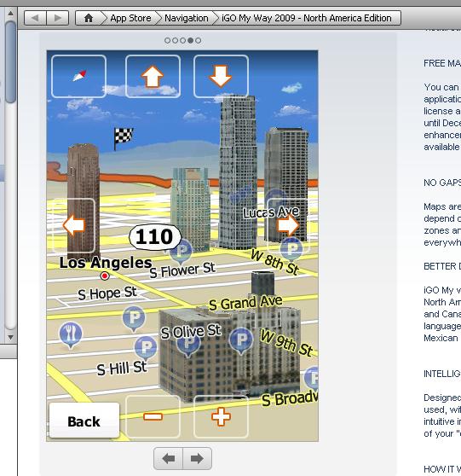Viewport: 461px width, 476px height.
Task: Click the W 8th St street label
Action: pyautogui.click(x=275, y=262)
